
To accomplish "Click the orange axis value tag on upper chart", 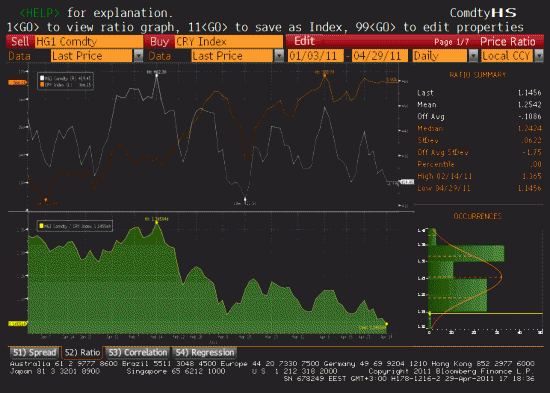I will (18, 82).
